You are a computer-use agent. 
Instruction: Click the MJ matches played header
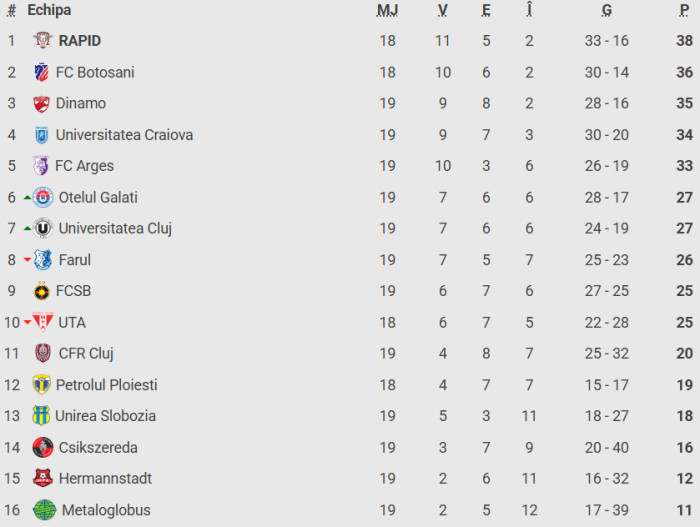[387, 10]
